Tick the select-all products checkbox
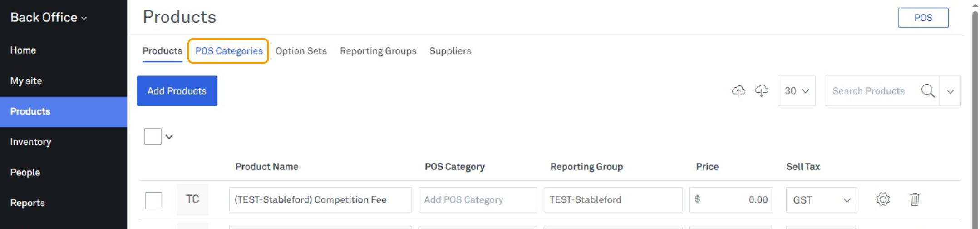 153,137
